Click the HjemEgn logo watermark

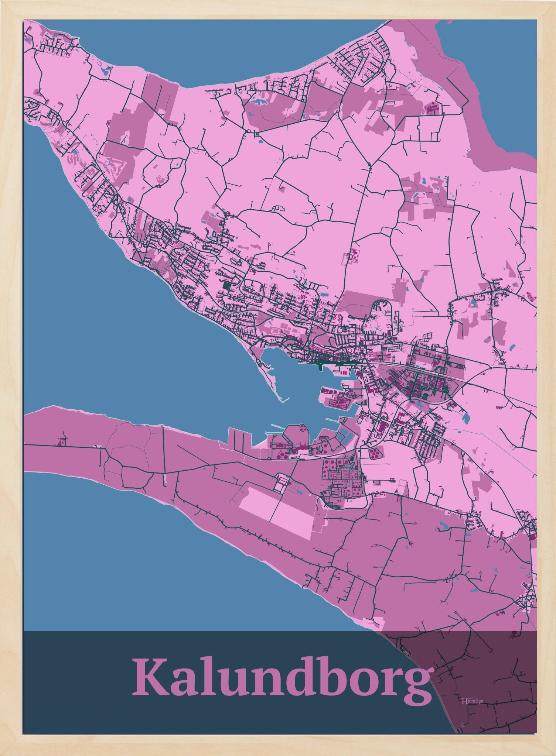(470, 701)
